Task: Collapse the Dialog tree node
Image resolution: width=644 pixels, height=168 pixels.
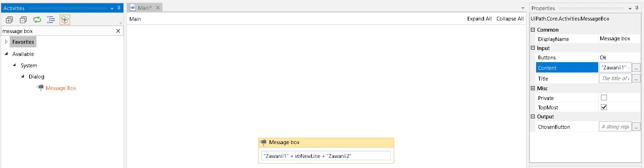Action: coord(23,76)
